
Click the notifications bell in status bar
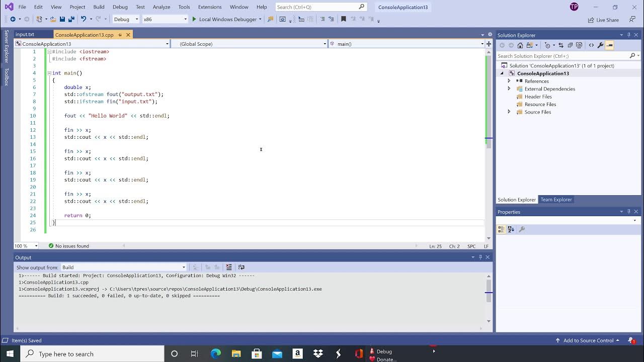[631, 340]
